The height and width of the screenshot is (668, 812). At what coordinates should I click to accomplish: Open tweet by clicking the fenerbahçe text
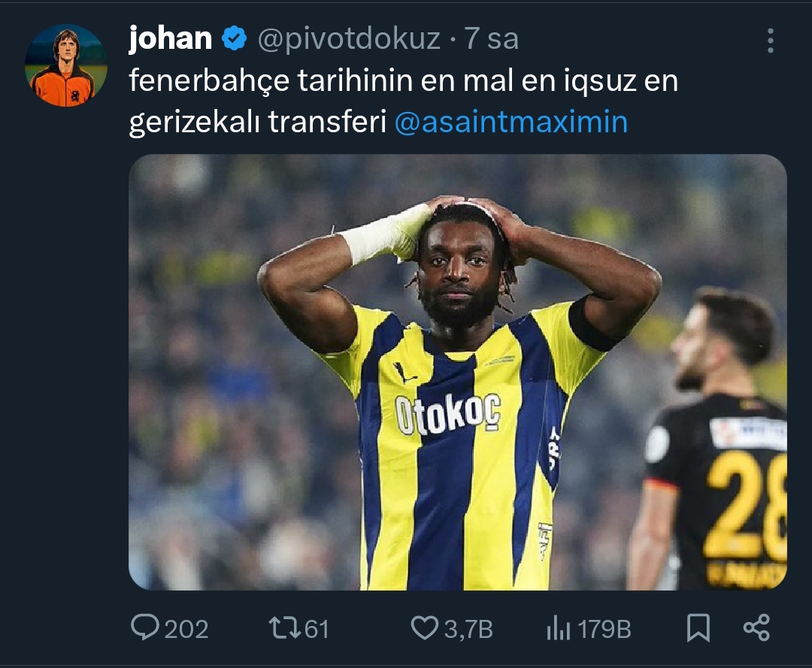click(209, 80)
